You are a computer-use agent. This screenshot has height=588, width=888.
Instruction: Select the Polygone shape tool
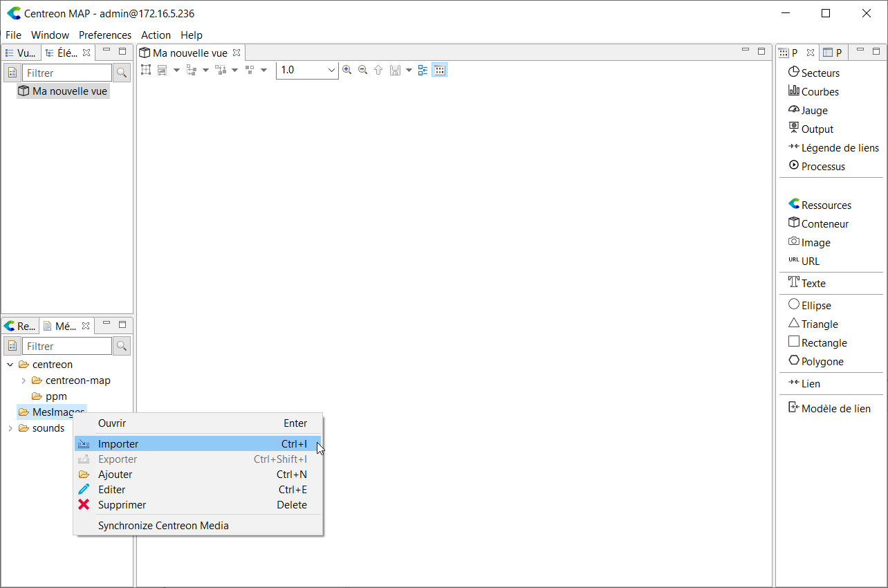(x=822, y=361)
